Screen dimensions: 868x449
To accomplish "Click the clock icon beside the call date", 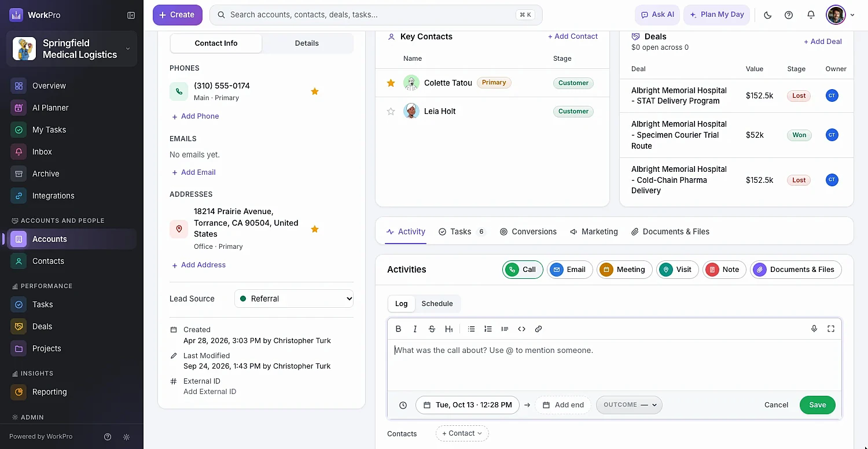I will 403,405.
